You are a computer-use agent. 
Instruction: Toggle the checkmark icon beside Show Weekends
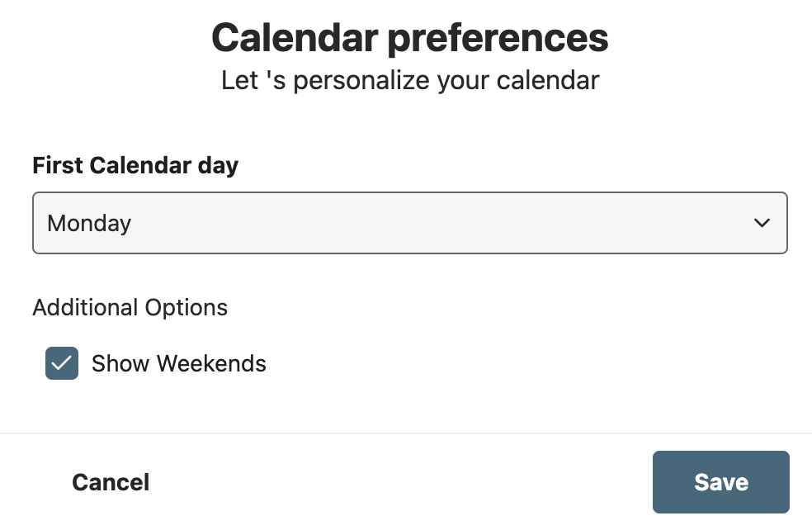pyautogui.click(x=62, y=363)
